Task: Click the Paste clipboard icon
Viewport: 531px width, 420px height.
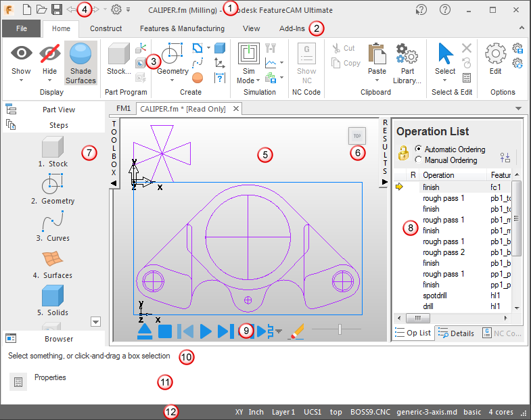Action: [377, 53]
